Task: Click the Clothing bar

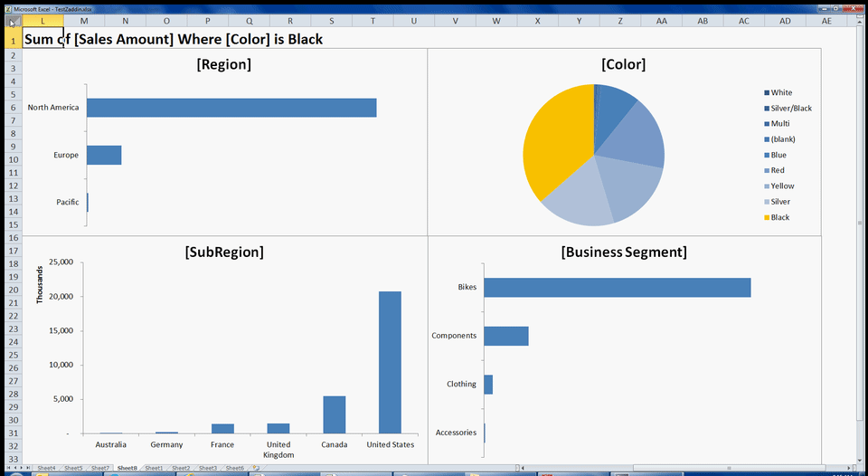Action: (488, 385)
